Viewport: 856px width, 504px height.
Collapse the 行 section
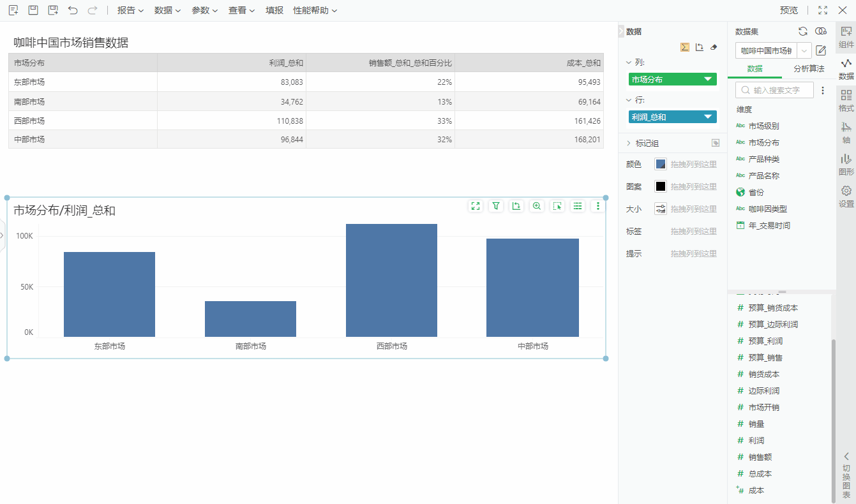629,100
